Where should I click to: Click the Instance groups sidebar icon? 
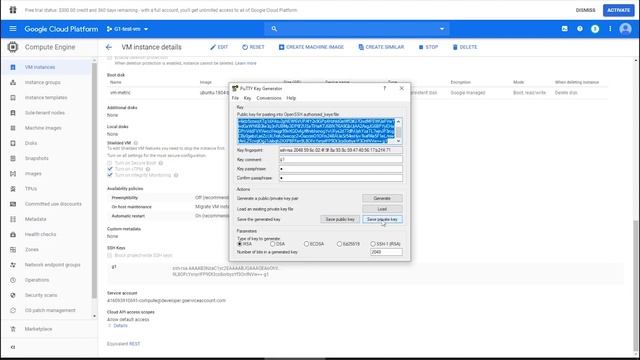coord(13,82)
